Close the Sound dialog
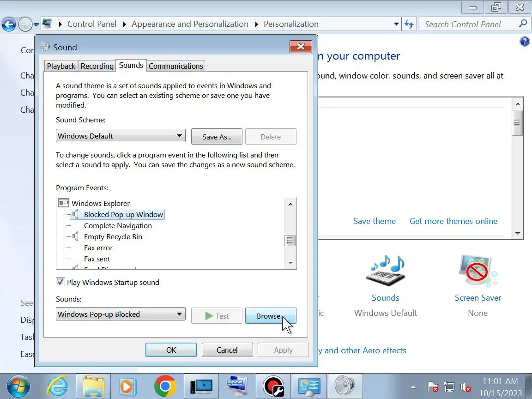 click(301, 47)
